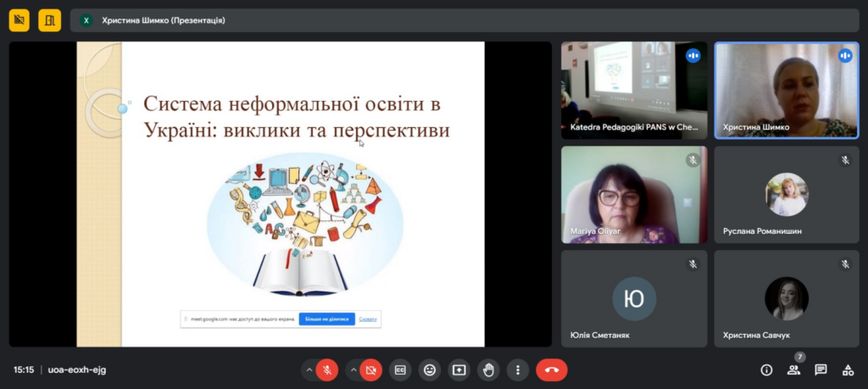Viewport: 868px width, 389px height.
Task: Click the yellow door icon at top left
Action: click(49, 19)
